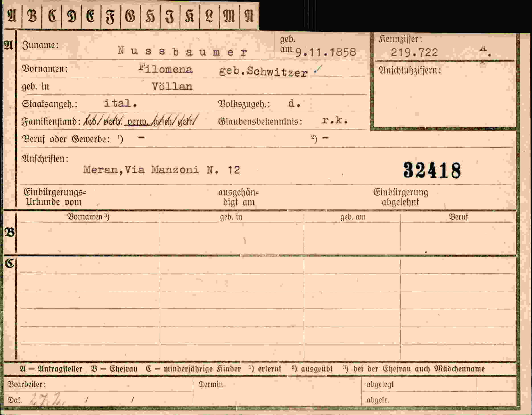This screenshot has width=532, height=415.
Task: Click the "Vornamen:" label in section A
Action: (45, 69)
